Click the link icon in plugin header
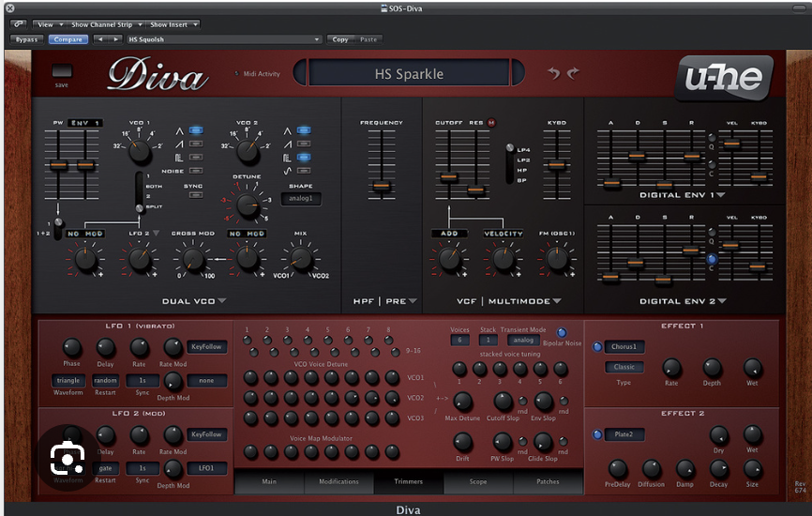This screenshot has height=516, width=812. click(19, 23)
